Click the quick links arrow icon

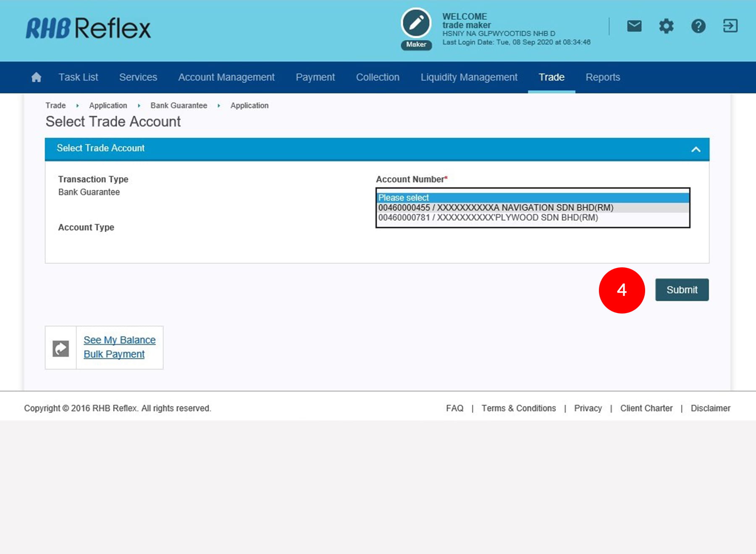pos(61,348)
